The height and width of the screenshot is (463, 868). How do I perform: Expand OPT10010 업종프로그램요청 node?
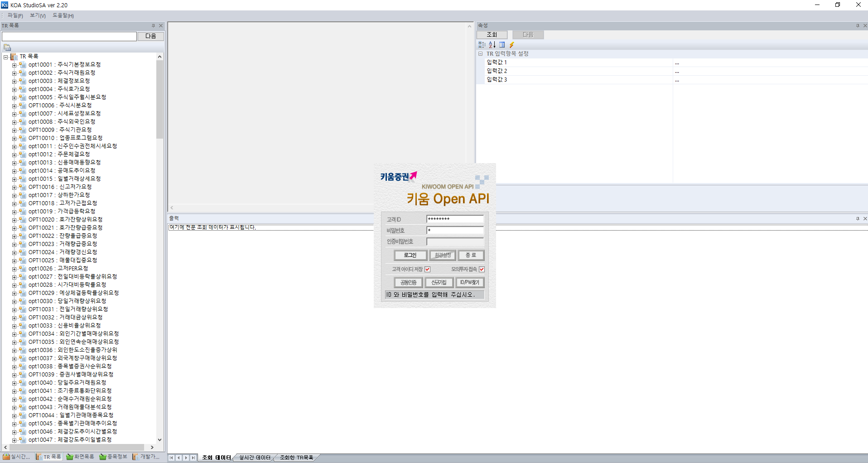coord(14,139)
